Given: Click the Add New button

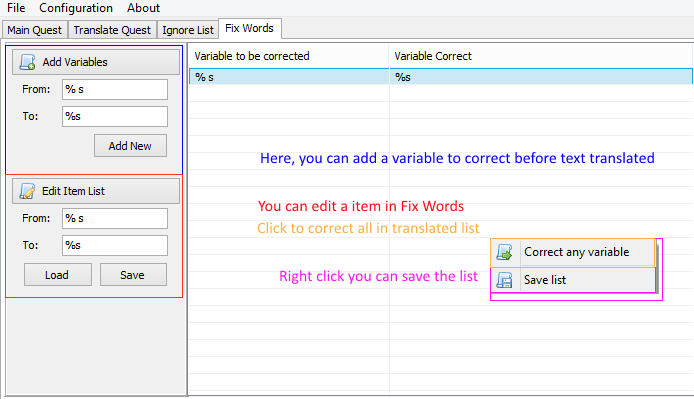Looking at the screenshot, I should point(130,146).
